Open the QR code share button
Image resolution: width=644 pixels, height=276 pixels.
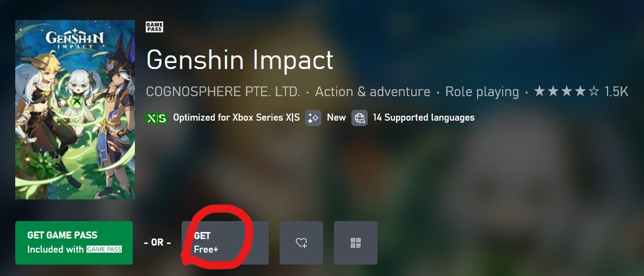(x=355, y=243)
